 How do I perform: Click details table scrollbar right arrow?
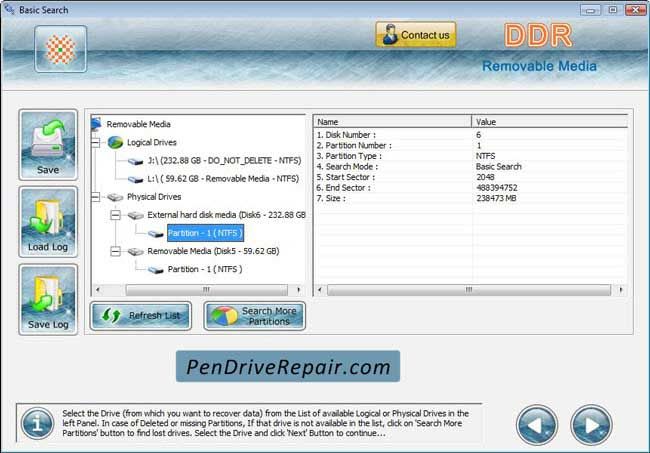(x=621, y=290)
